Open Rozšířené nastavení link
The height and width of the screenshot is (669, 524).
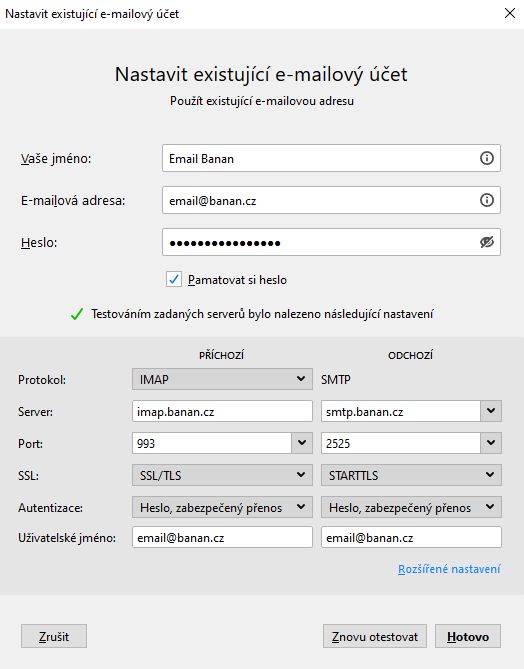(449, 569)
